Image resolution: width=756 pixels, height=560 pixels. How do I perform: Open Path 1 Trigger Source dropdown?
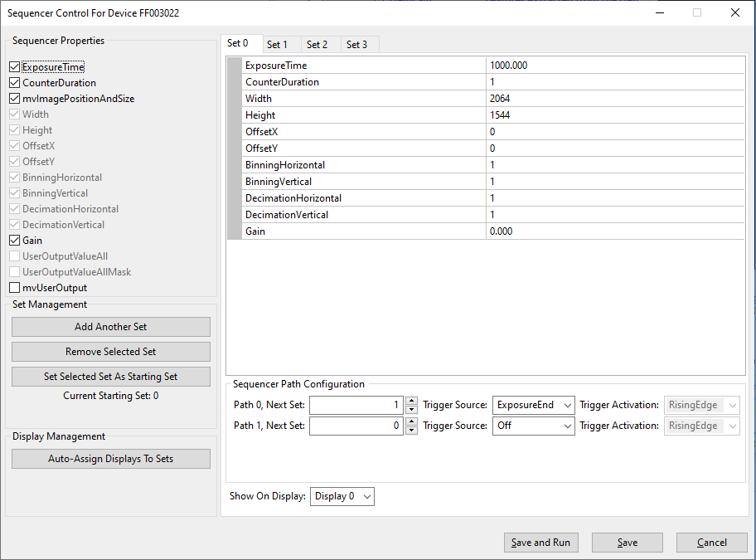click(533, 426)
